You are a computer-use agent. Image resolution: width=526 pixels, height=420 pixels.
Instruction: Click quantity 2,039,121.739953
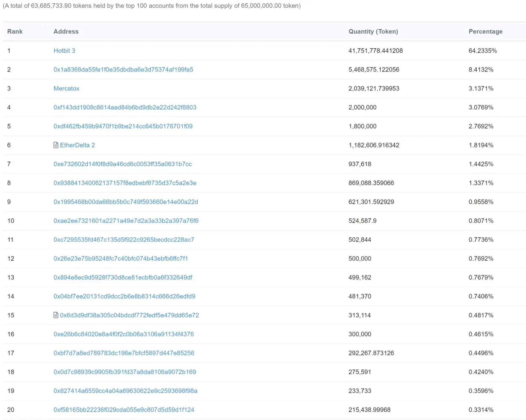tap(374, 89)
